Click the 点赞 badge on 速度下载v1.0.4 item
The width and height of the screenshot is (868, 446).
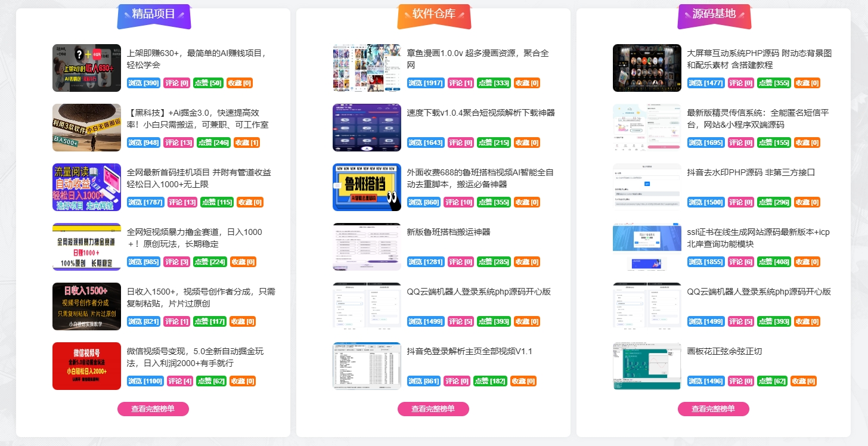coord(494,143)
